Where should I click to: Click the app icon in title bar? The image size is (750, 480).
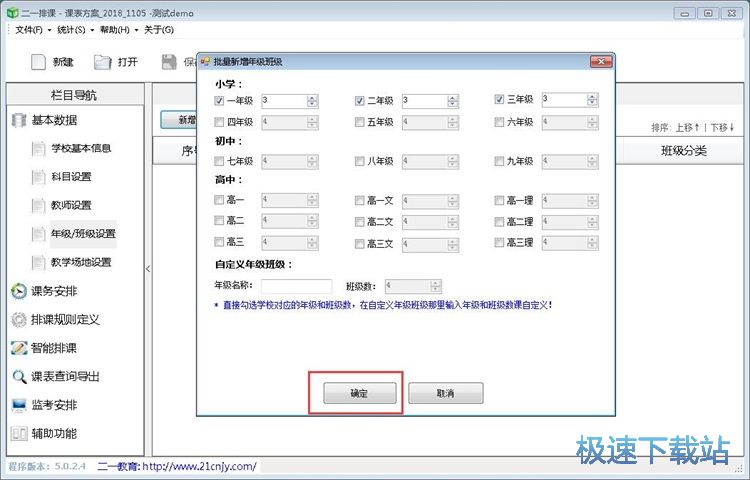click(12, 13)
